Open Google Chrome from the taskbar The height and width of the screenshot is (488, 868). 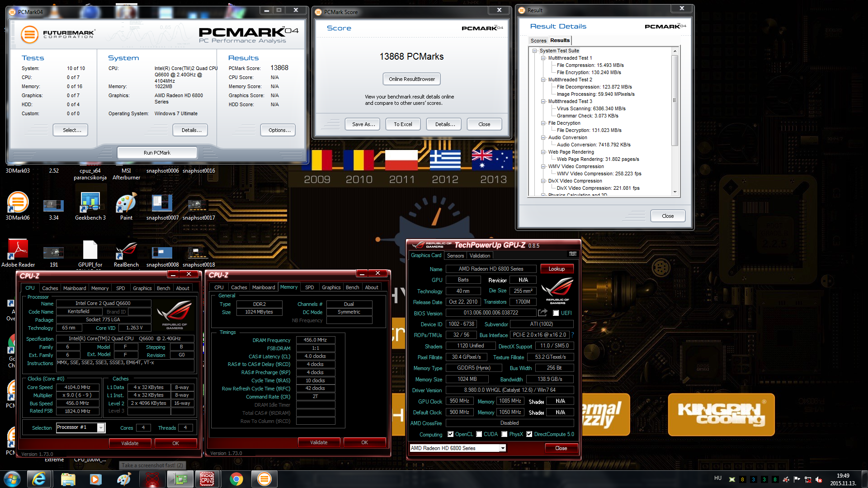click(236, 479)
